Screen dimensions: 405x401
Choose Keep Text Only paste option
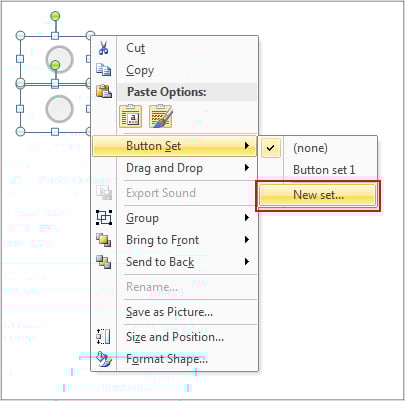pos(131,116)
